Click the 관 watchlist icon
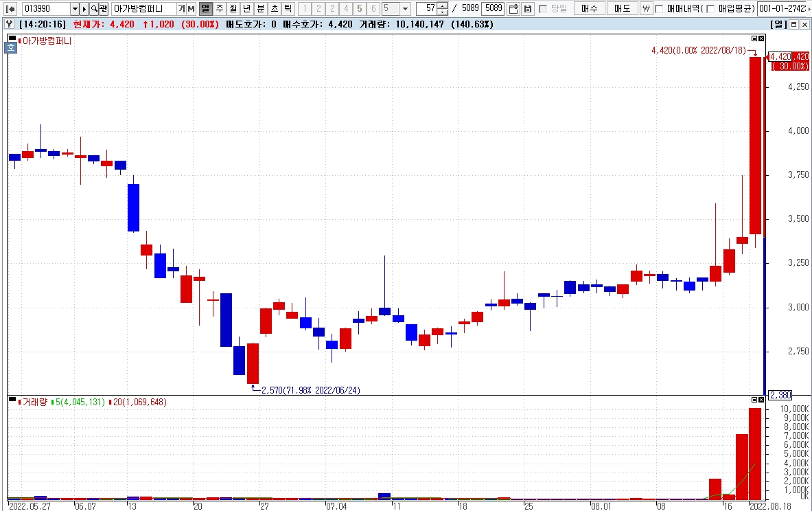The height and width of the screenshot is (511, 812). pyautogui.click(x=104, y=8)
